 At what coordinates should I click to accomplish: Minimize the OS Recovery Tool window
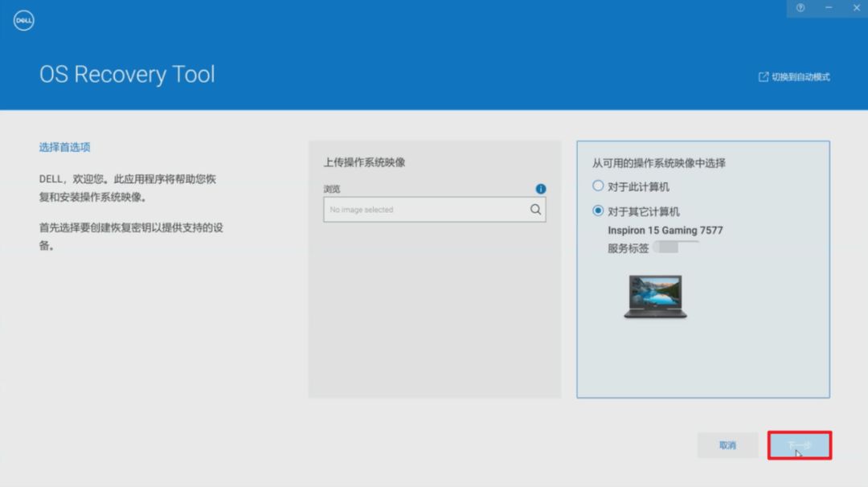coord(828,8)
